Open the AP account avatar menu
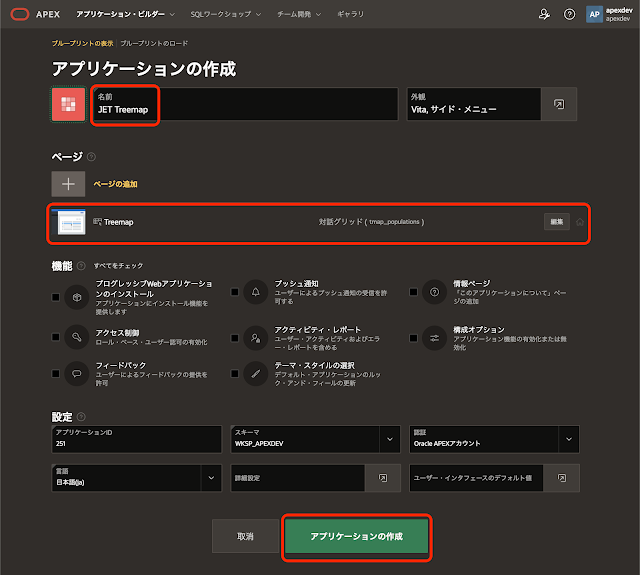The image size is (640, 575). 594,14
